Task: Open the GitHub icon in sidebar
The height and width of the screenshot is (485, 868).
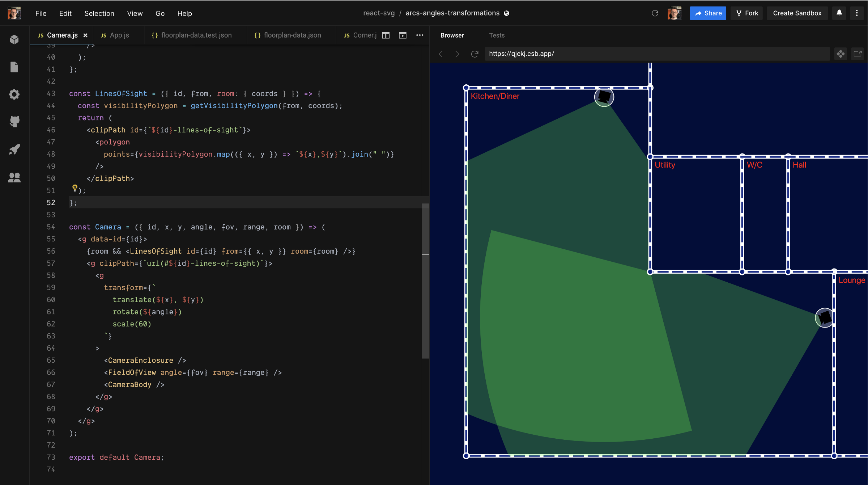Action: [14, 122]
